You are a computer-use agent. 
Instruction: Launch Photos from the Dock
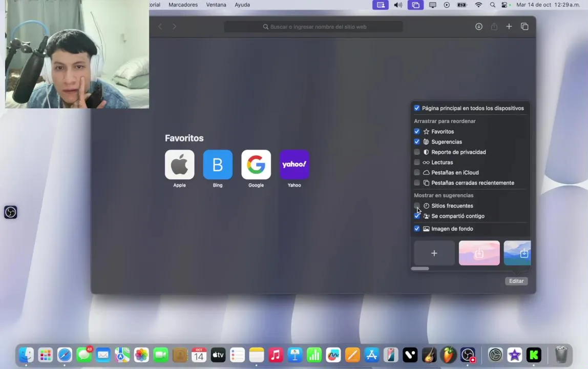(141, 355)
